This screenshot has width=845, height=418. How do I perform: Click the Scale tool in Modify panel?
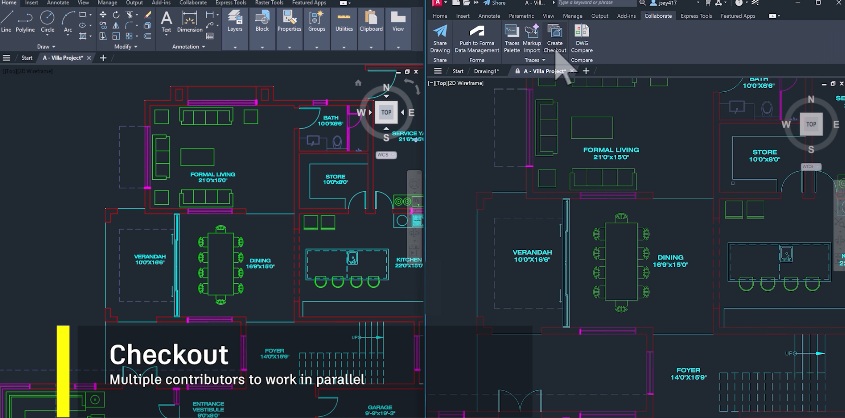click(x=116, y=36)
